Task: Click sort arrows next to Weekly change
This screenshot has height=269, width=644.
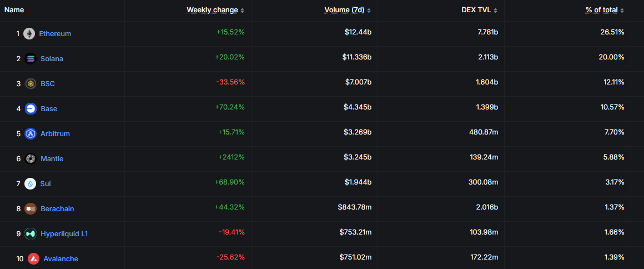Action: click(x=242, y=11)
